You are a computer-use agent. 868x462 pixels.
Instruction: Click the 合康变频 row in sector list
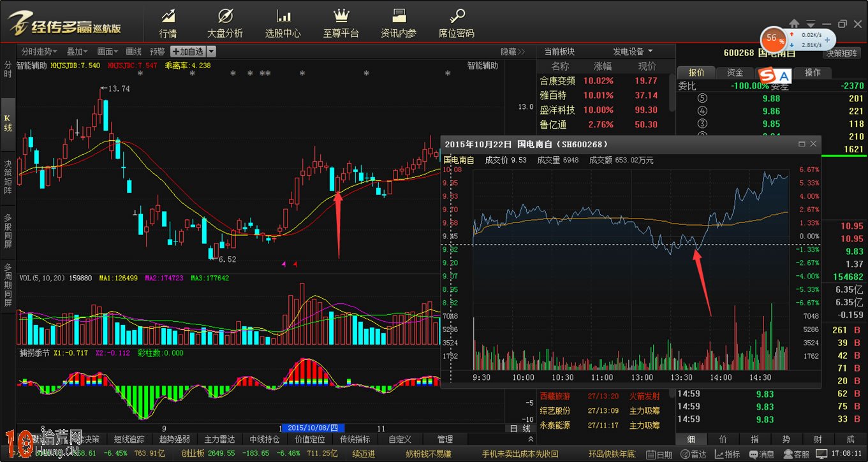(602, 81)
